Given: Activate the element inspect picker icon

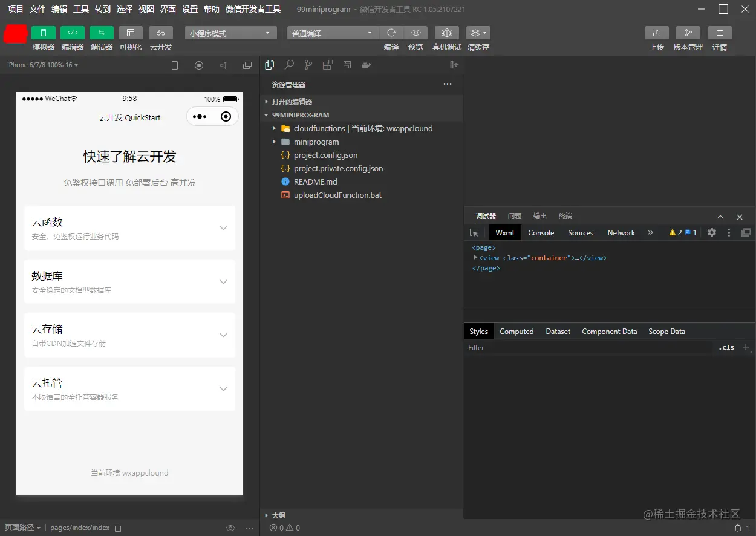Looking at the screenshot, I should click(474, 232).
